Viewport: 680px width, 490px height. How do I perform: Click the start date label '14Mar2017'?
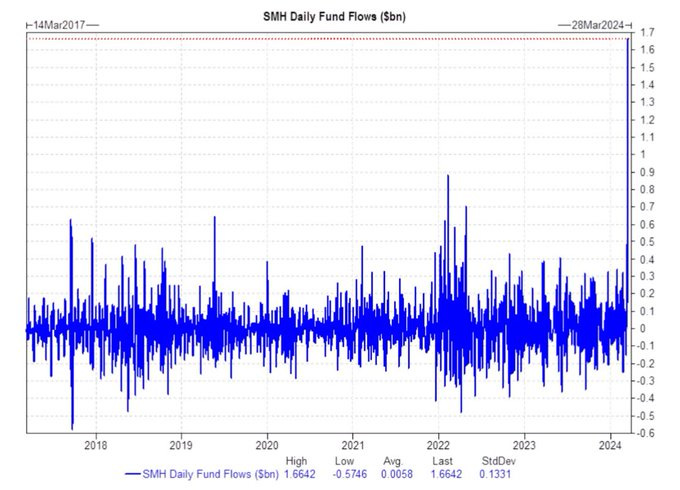(x=59, y=25)
